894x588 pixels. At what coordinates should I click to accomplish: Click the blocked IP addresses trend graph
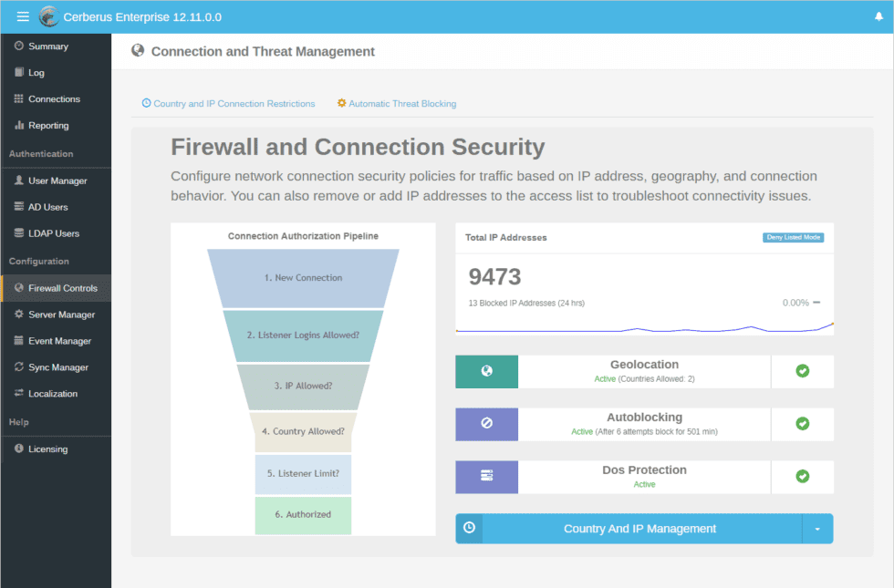tap(644, 327)
